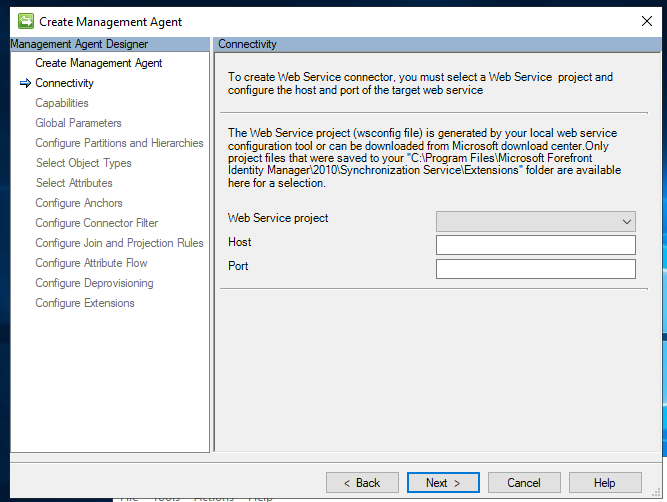667x502 pixels.
Task: Open the Select Attributes step
Action: pyautogui.click(x=74, y=183)
